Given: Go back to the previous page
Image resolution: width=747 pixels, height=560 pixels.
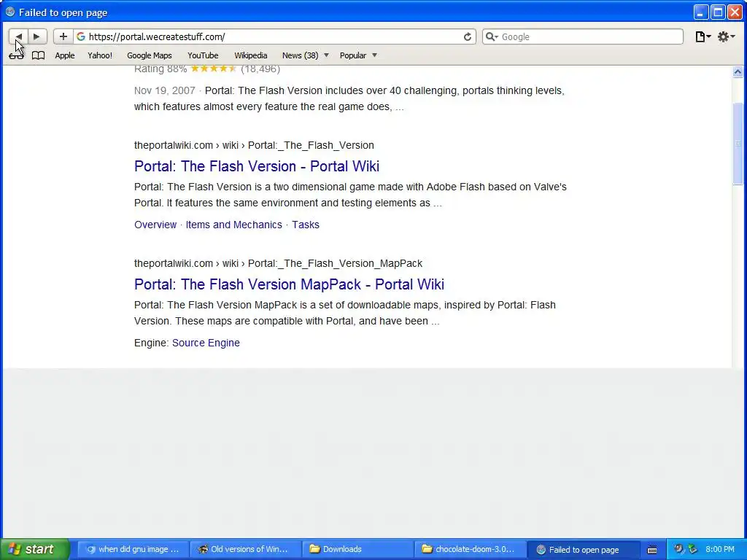Looking at the screenshot, I should coord(18,36).
